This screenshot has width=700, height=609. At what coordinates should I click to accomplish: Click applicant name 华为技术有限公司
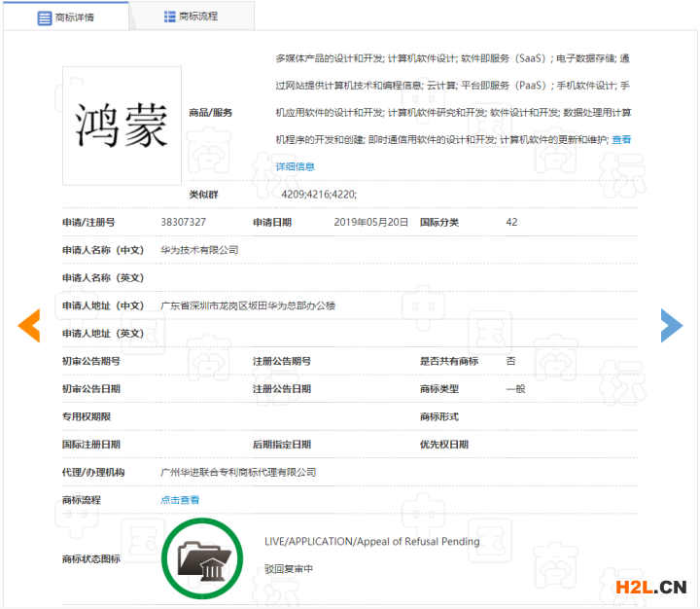coord(199,250)
